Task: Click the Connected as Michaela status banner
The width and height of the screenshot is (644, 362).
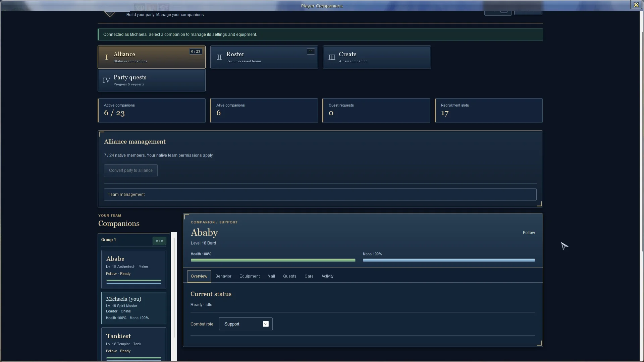Action: 320,35
